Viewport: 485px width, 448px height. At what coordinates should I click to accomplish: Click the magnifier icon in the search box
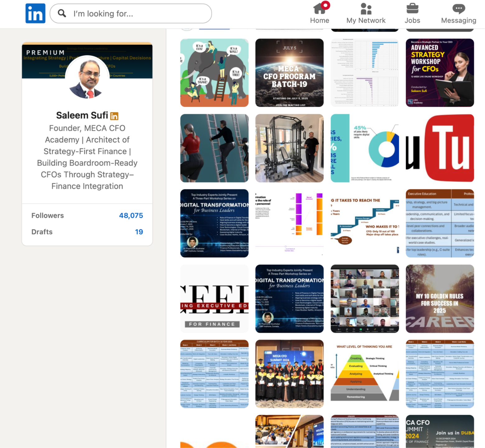point(62,13)
